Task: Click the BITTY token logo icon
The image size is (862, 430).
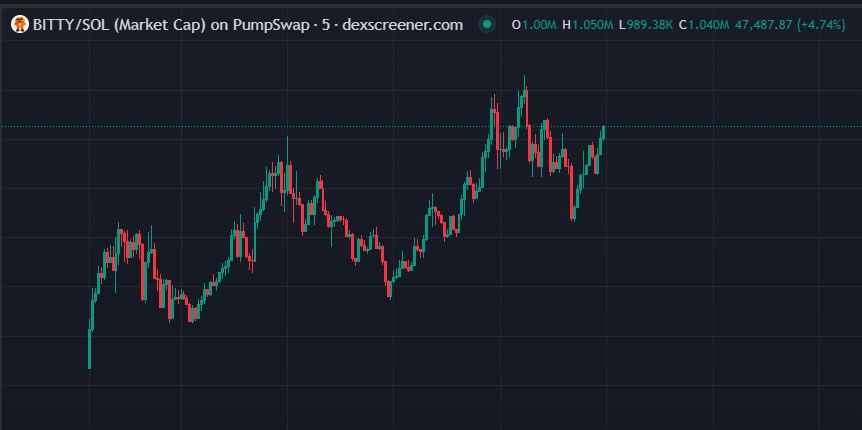Action: tap(20, 25)
